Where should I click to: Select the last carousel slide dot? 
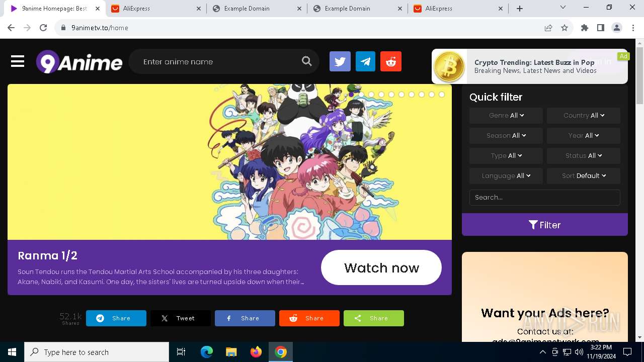pyautogui.click(x=442, y=95)
